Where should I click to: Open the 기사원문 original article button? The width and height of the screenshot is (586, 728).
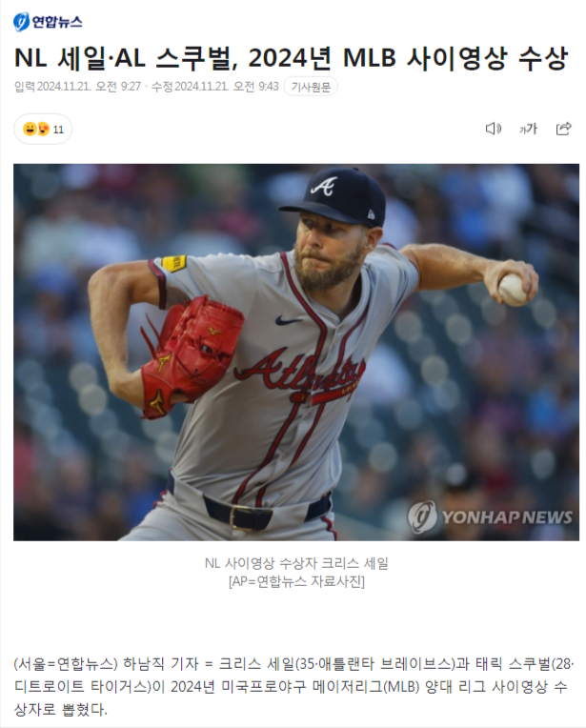click(x=311, y=87)
